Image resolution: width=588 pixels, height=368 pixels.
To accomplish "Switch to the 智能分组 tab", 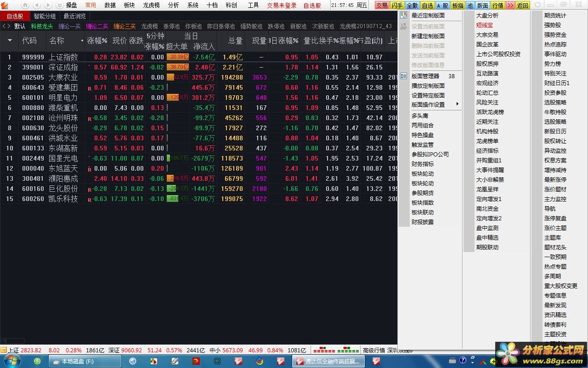I will point(45,16).
